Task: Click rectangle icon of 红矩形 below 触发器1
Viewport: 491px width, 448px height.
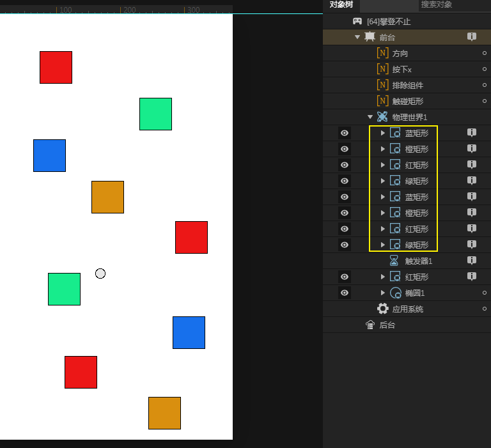Action: [x=395, y=277]
